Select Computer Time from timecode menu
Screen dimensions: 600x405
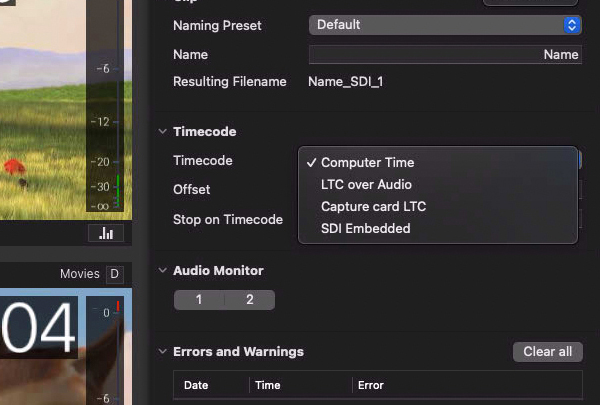click(x=367, y=162)
